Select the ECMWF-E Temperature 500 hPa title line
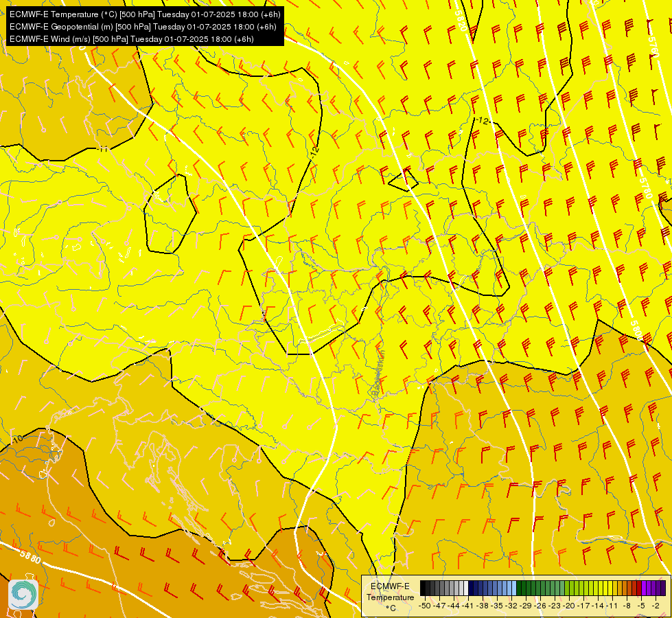This screenshot has width=672, height=618. point(145,14)
